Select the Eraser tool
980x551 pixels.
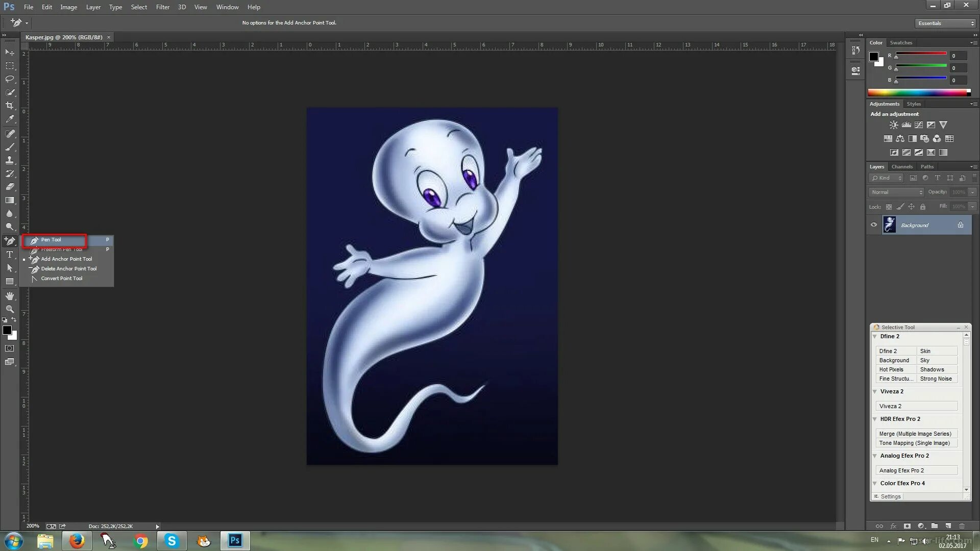click(10, 187)
